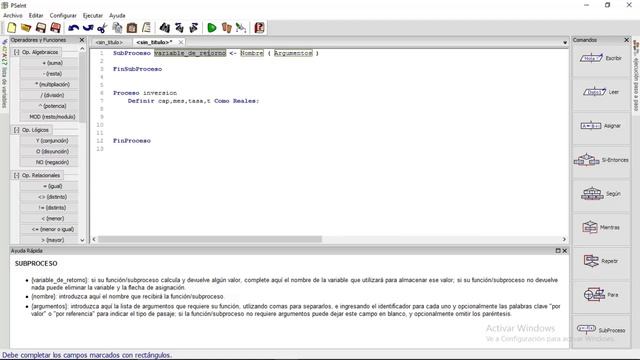Copy selection with the copy icon
Image resolution: width=640 pixels, height=360 pixels.
pos(117,28)
